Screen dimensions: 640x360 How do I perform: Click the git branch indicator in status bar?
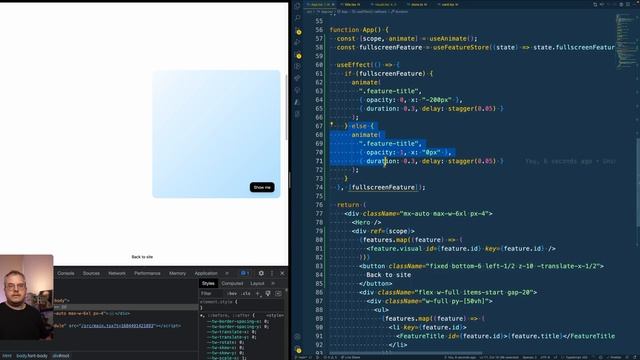point(303,358)
